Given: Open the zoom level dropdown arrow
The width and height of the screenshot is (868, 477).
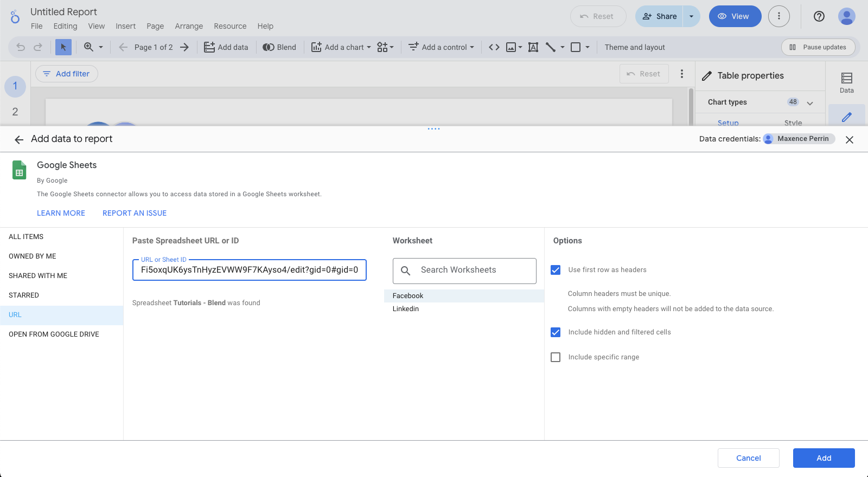Looking at the screenshot, I should (x=101, y=47).
